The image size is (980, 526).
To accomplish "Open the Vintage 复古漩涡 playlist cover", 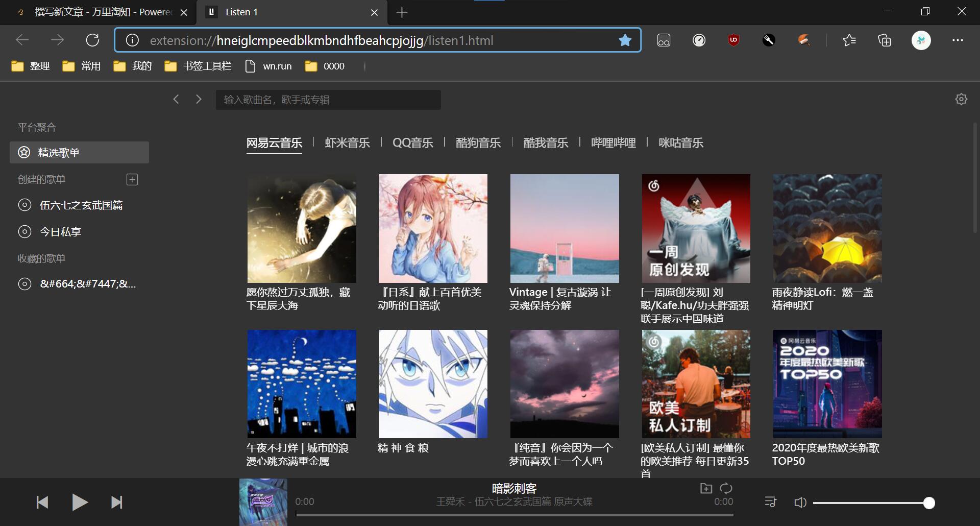I will click(x=565, y=228).
